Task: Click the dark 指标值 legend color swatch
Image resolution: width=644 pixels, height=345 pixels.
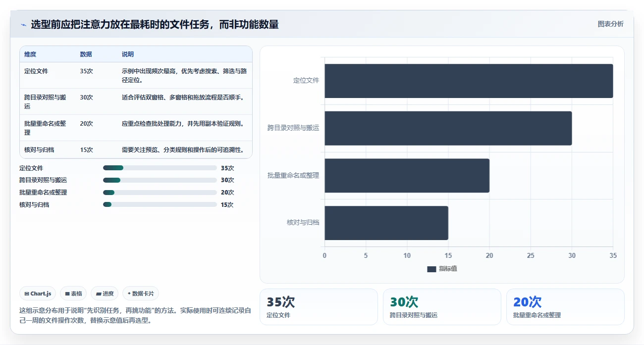Action: pyautogui.click(x=431, y=269)
